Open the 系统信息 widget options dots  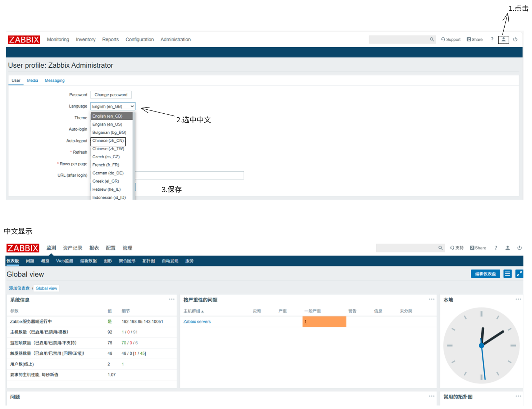(172, 299)
